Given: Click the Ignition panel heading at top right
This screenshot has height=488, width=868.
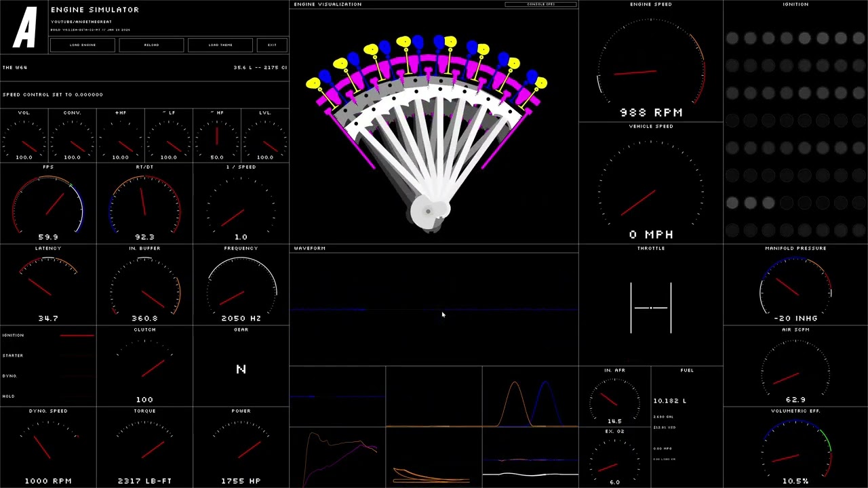Looking at the screenshot, I should [795, 4].
